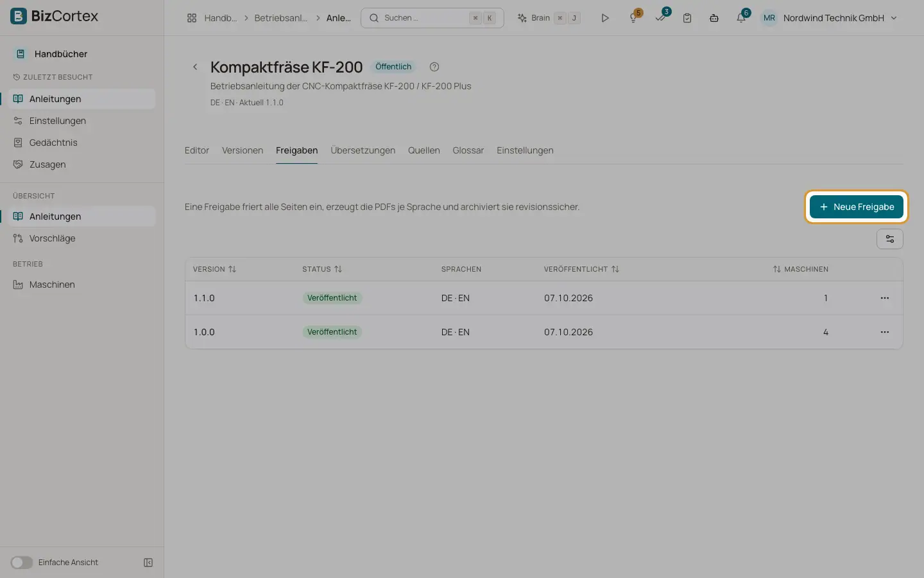The height and width of the screenshot is (578, 924).
Task: Click machine count 1 in row 1.1.0
Action: (826, 298)
